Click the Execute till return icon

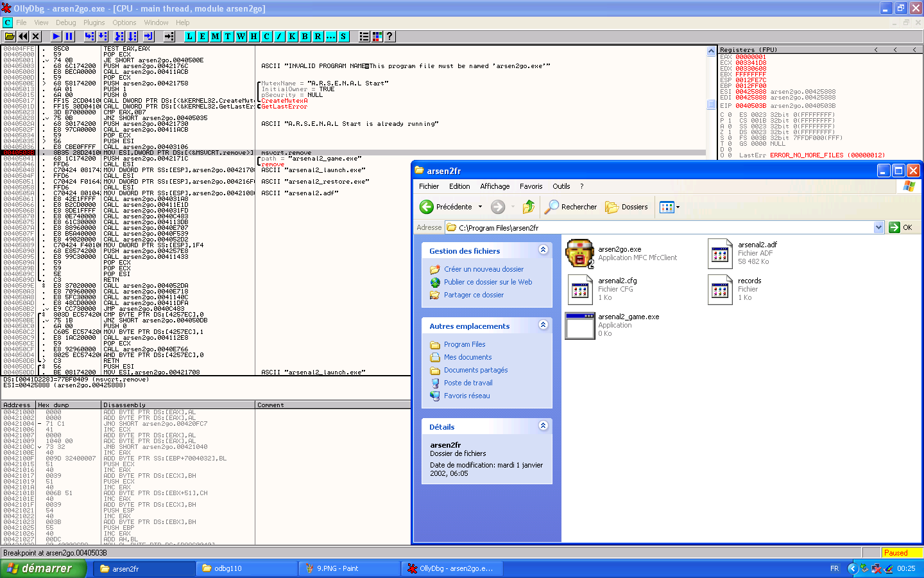(149, 37)
